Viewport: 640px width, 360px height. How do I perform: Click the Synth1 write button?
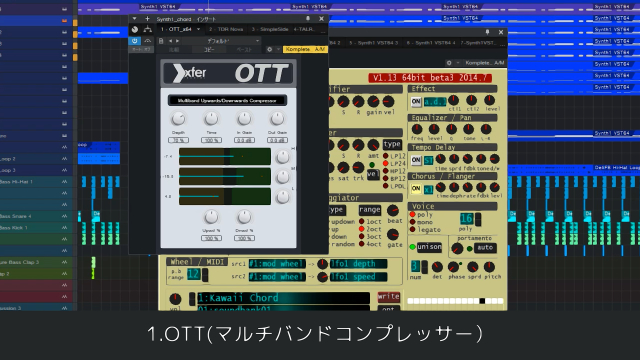coord(388,297)
